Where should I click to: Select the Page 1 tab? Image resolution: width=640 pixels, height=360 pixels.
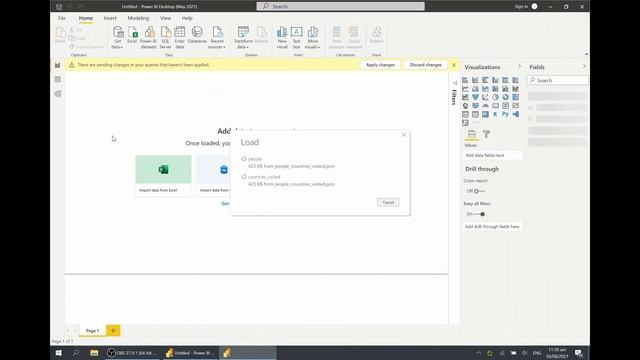(92, 331)
